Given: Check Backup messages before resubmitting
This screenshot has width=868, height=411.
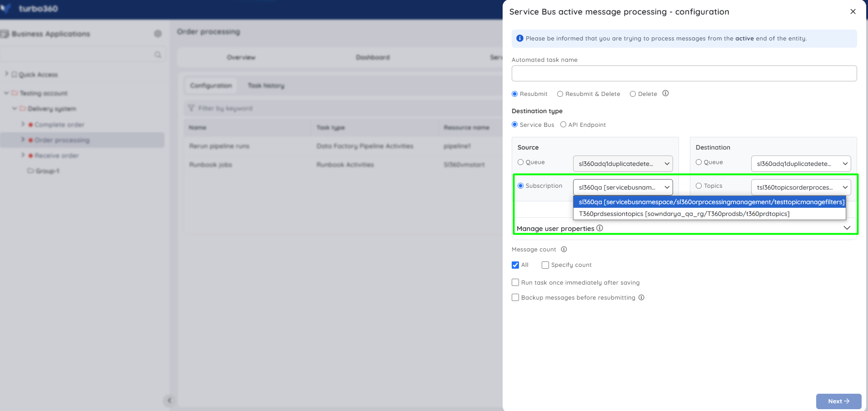Looking at the screenshot, I should [515, 297].
